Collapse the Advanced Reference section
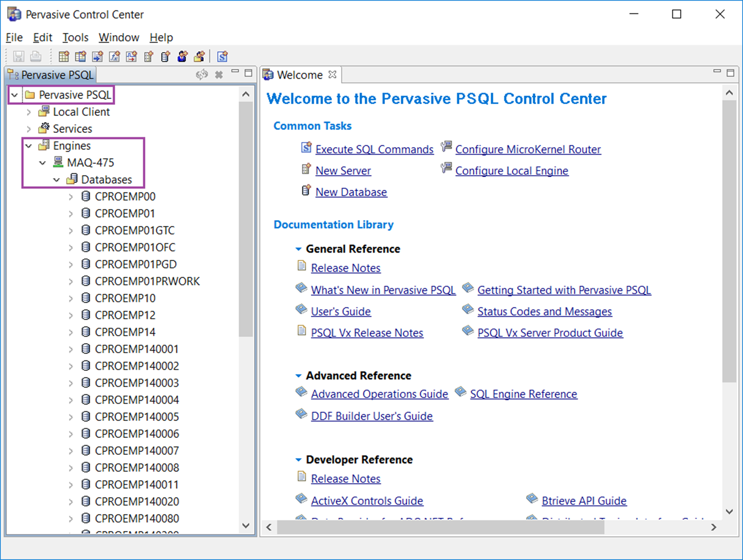743x560 pixels. (x=298, y=376)
